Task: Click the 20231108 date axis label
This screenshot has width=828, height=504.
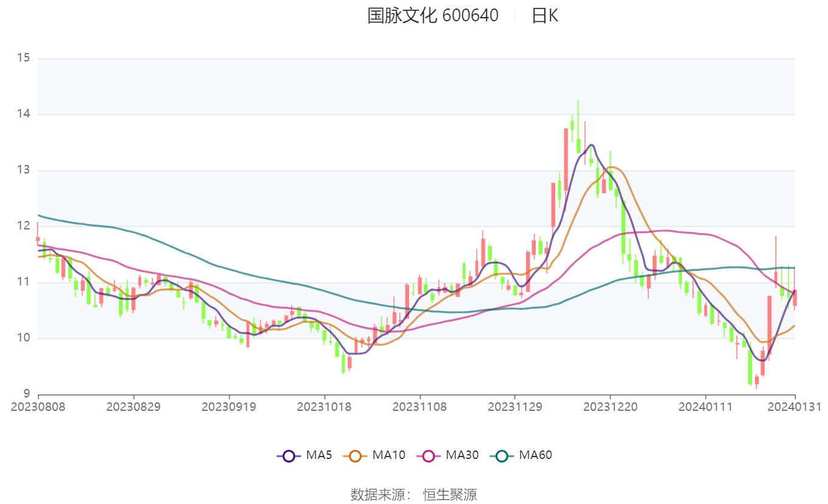Action: click(420, 406)
